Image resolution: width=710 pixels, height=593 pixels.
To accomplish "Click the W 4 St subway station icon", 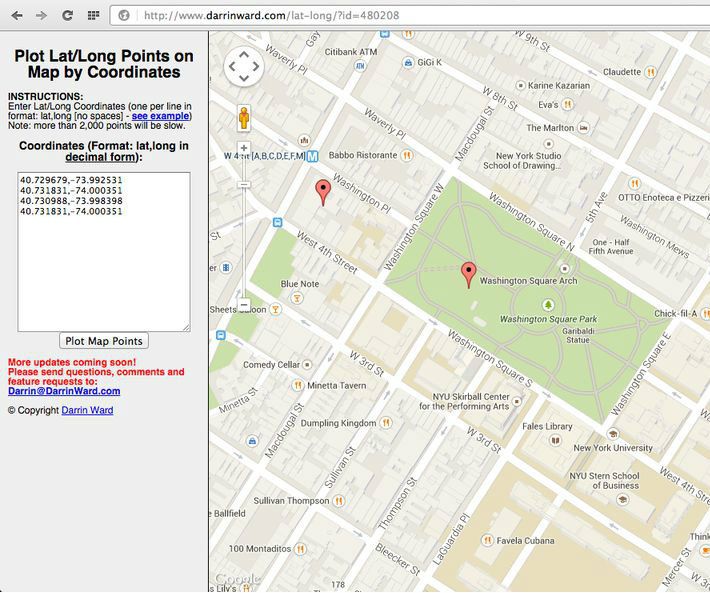I will [312, 157].
